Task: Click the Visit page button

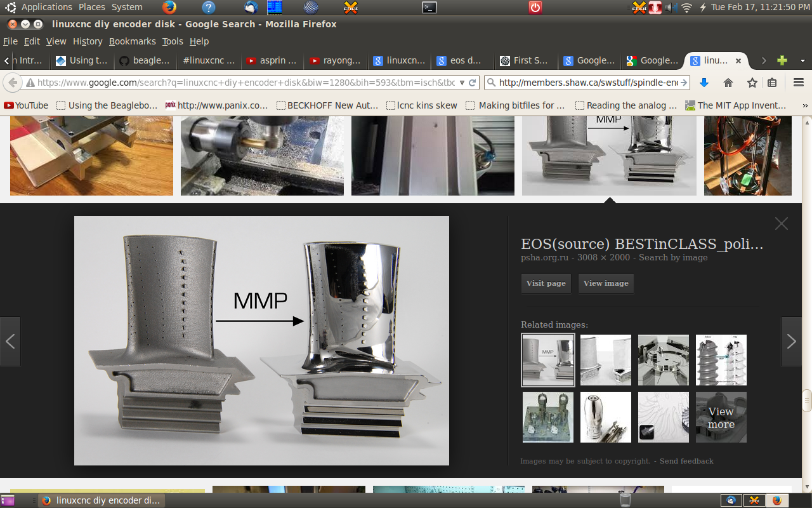Action: tap(546, 283)
